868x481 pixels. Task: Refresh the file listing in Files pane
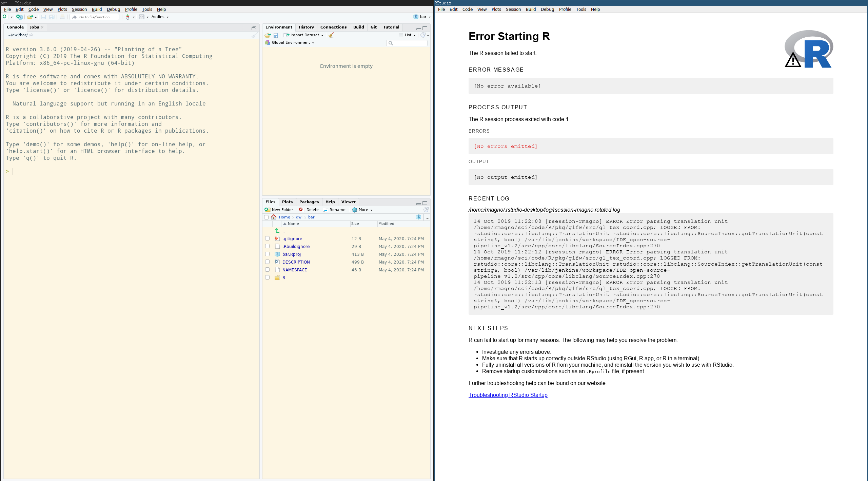click(426, 210)
